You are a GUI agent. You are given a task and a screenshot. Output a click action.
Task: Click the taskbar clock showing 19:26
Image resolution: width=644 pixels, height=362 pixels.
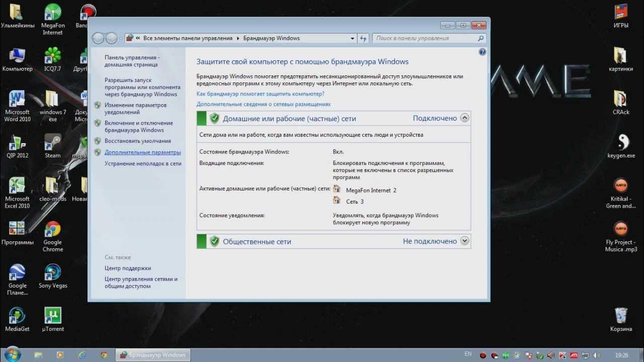tap(621, 355)
